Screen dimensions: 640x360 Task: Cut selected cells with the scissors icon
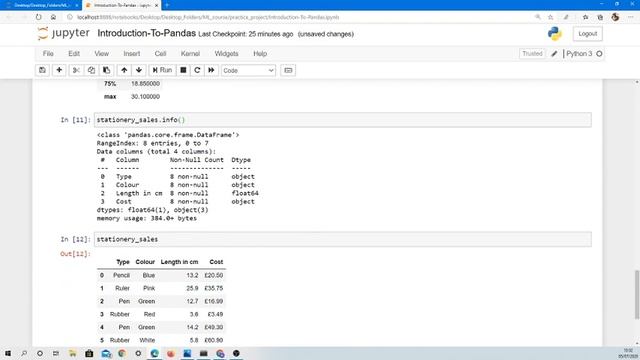click(x=76, y=70)
